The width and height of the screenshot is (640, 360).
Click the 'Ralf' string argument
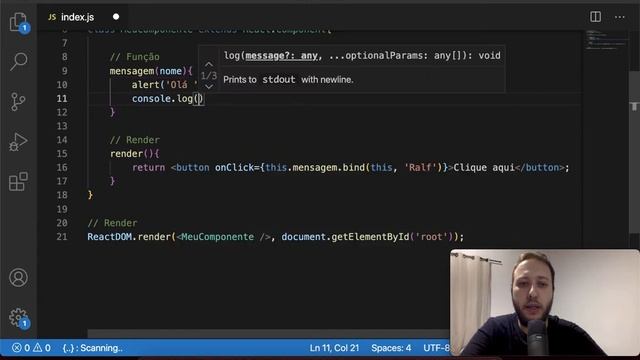[x=420, y=167]
